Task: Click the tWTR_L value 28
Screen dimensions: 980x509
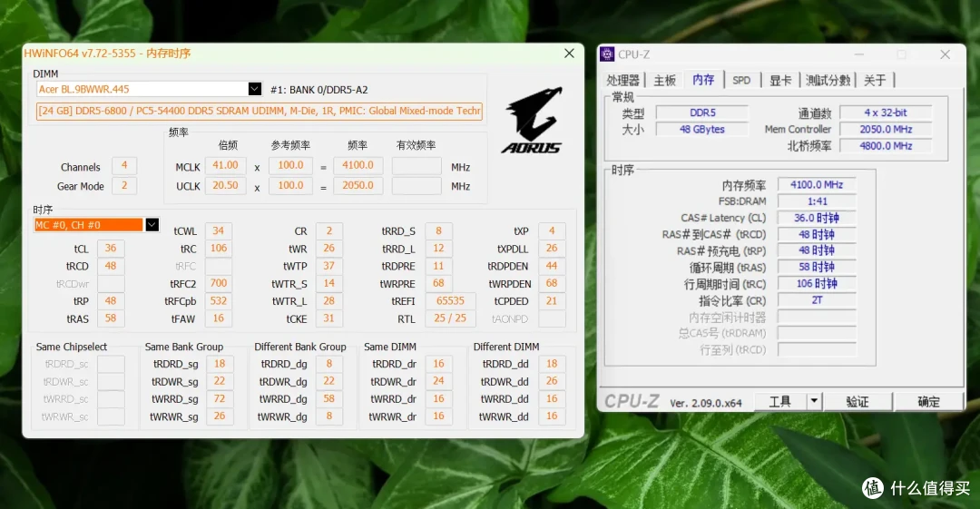Action: pyautogui.click(x=328, y=301)
